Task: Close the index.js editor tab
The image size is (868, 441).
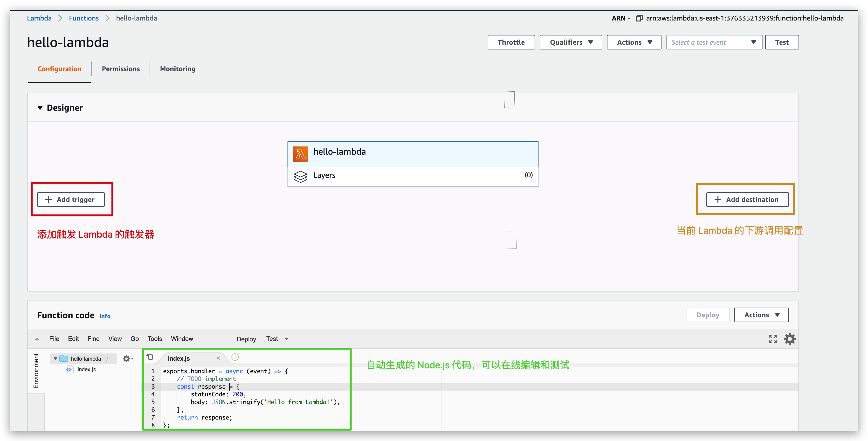Action: [218, 358]
